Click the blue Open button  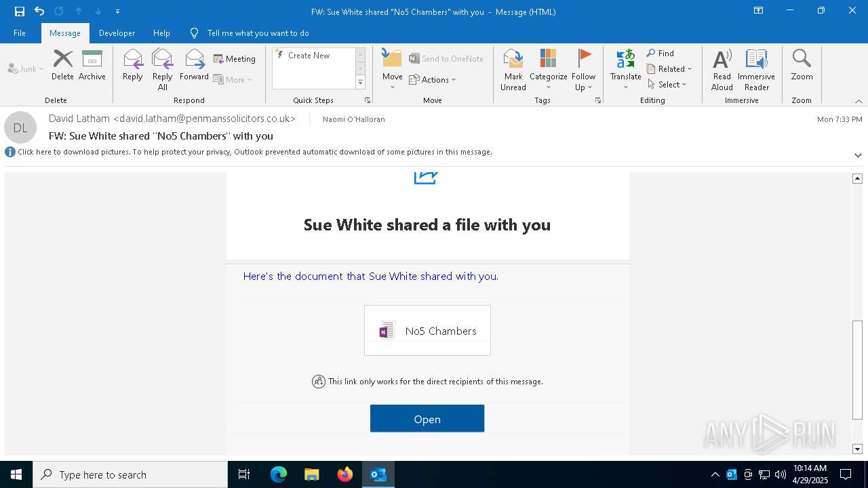click(427, 419)
